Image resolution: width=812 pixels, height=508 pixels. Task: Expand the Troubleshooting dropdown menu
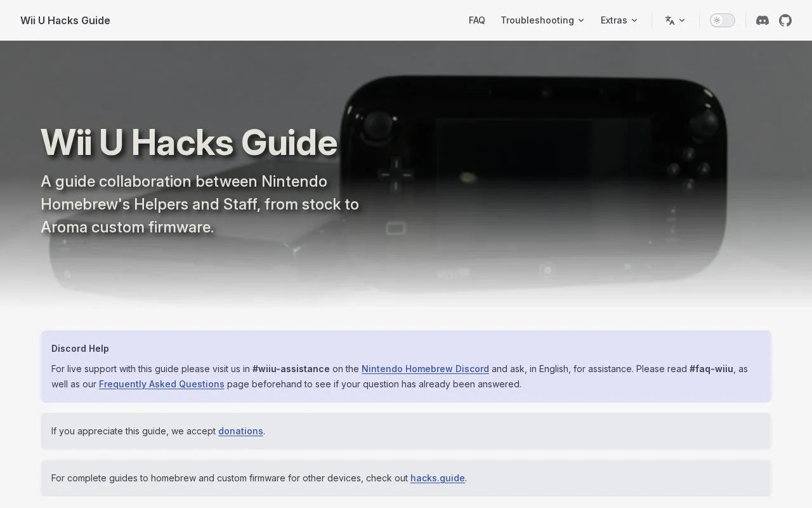542,20
